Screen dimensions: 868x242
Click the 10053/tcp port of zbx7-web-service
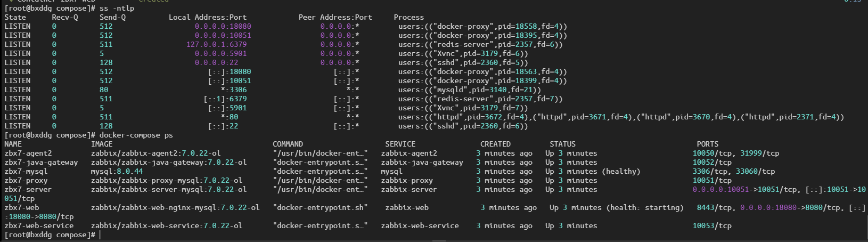(x=712, y=225)
